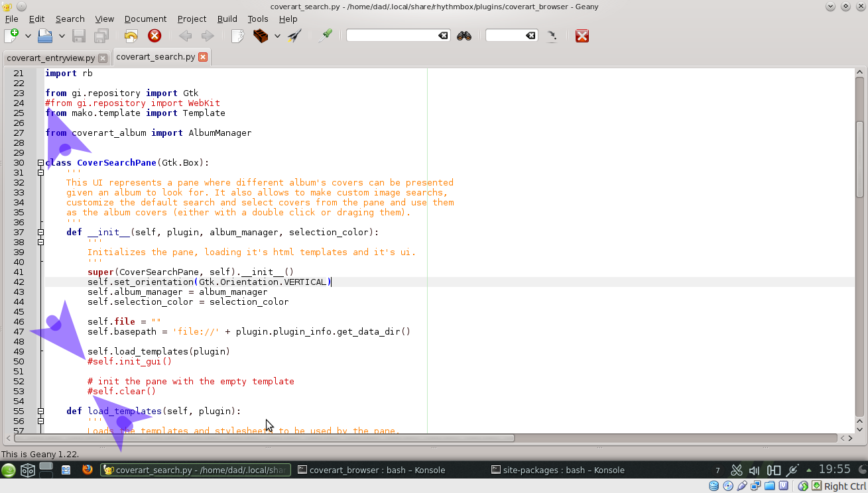Open the Build menu
Screen dimensions: 868x493
click(x=227, y=19)
